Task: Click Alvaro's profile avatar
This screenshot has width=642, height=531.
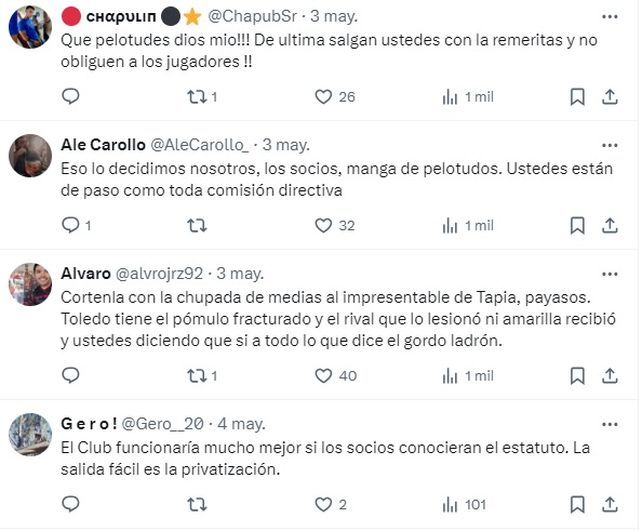Action: point(30,285)
